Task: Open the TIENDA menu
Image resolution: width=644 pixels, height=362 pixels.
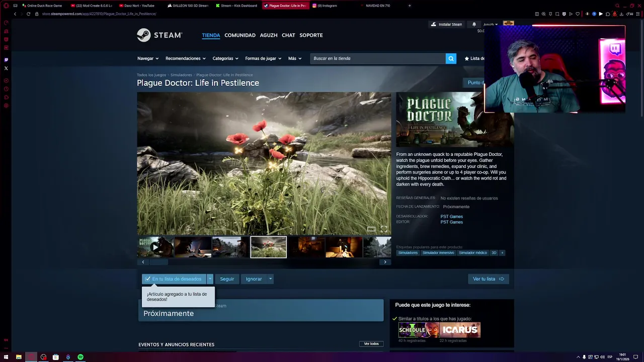Action: pos(211,35)
